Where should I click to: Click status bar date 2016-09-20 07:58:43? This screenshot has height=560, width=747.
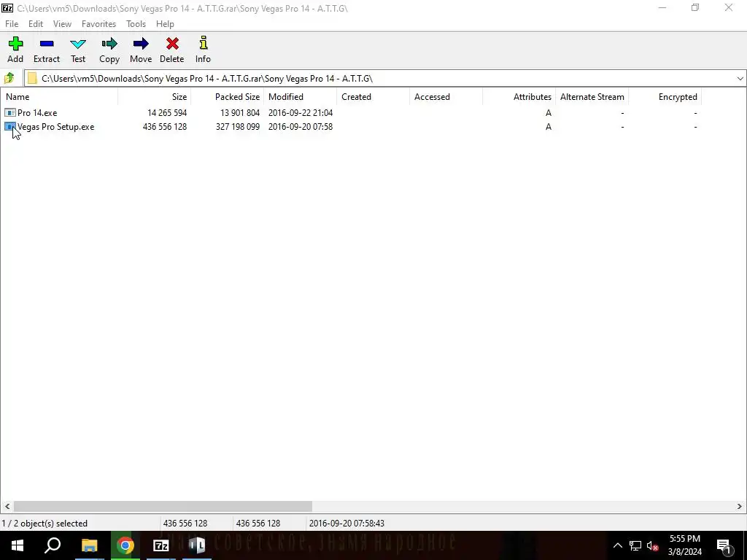[x=347, y=524]
